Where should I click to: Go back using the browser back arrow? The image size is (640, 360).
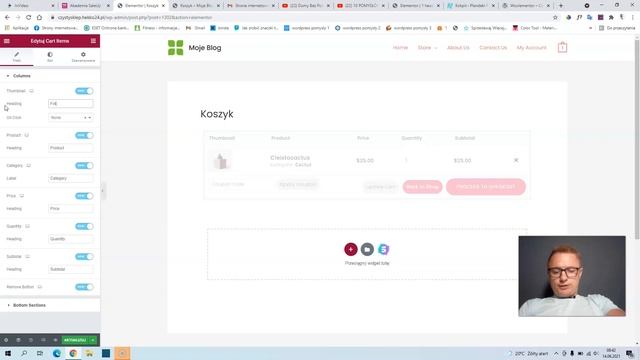coord(7,18)
